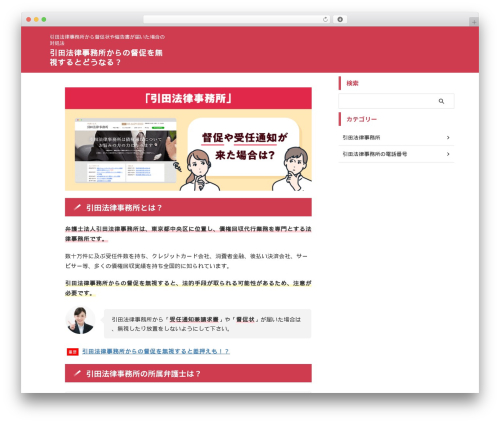The width and height of the screenshot is (500, 423).
Task: Click the speech bubble text about 受任通知兼請求書
Action: [206, 324]
